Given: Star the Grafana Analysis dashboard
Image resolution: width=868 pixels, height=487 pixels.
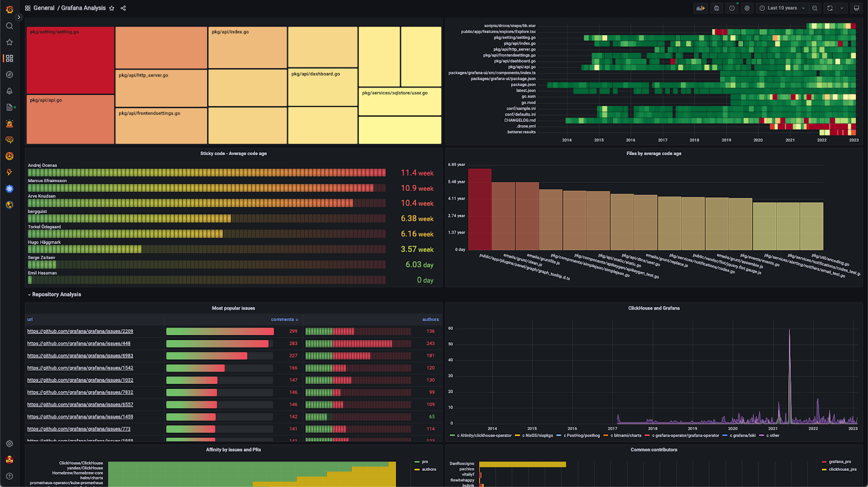Looking at the screenshot, I should pyautogui.click(x=112, y=8).
